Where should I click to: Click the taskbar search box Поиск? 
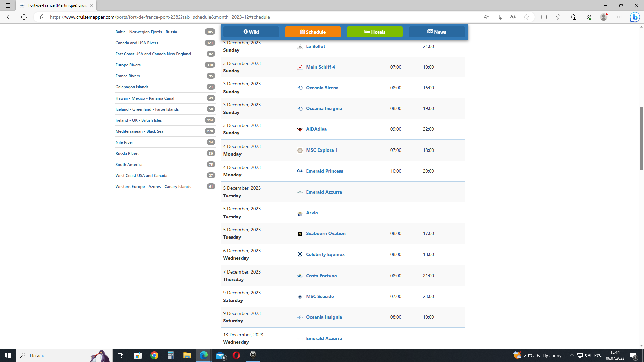tap(64, 355)
